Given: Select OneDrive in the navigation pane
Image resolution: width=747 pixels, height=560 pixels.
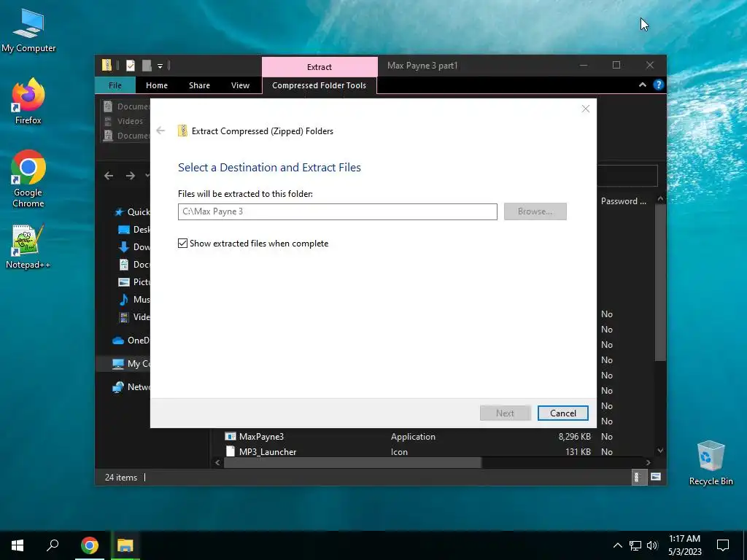Looking at the screenshot, I should tap(131, 340).
